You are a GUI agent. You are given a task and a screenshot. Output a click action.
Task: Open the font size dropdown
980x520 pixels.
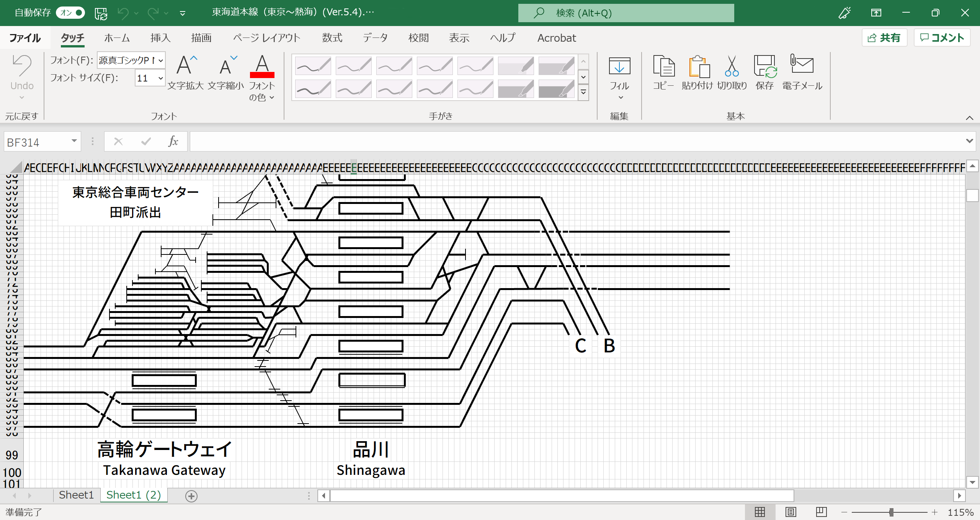tap(161, 78)
